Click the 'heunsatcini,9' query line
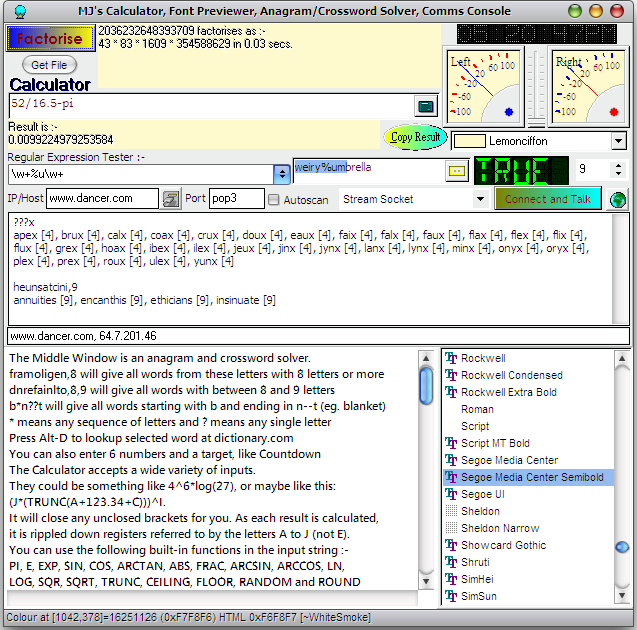Viewport: 637px width, 630px height. pos(46,288)
